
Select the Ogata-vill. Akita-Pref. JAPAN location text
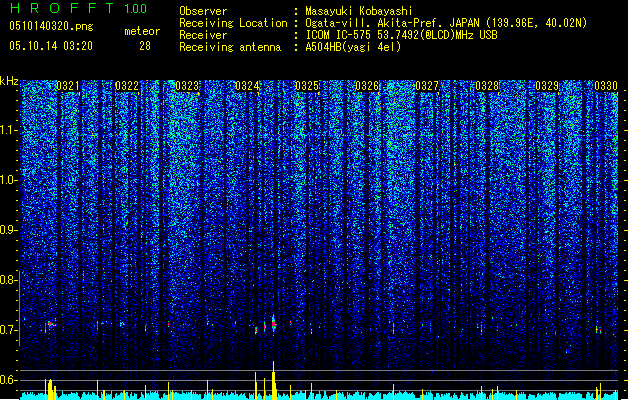pyautogui.click(x=446, y=23)
